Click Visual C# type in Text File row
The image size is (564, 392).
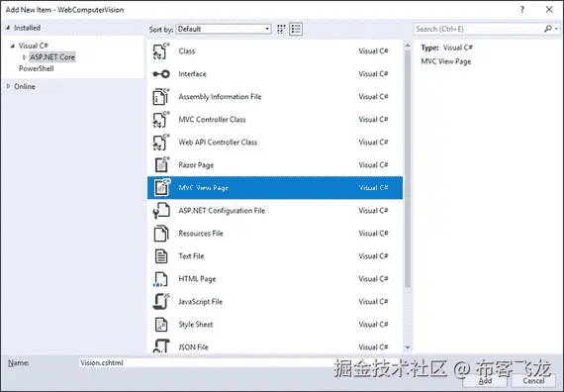373,256
